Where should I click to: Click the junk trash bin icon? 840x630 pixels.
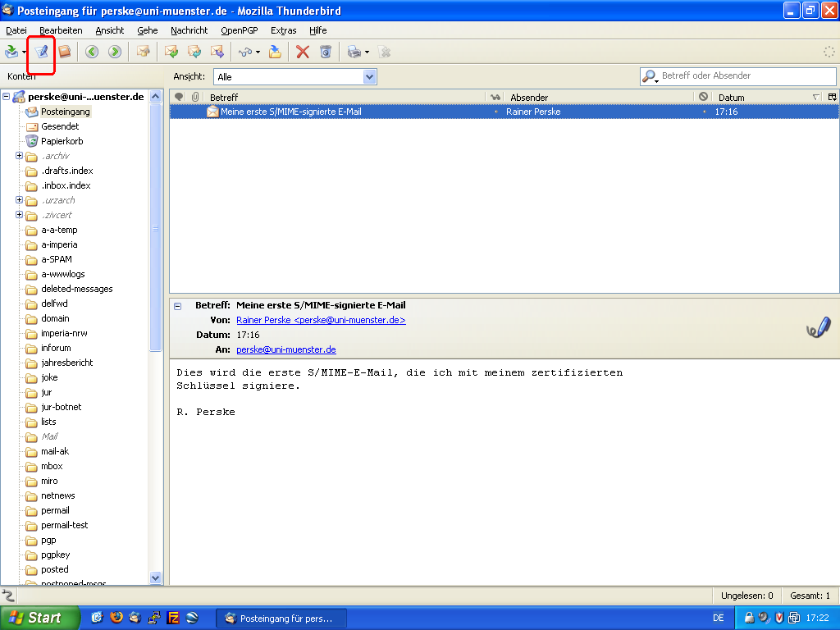326,52
